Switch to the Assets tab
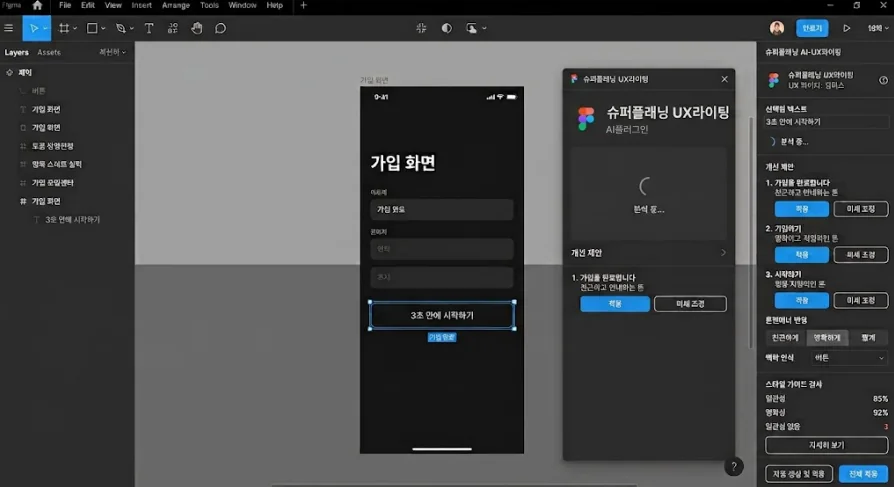This screenshot has height=487, width=894. point(49,52)
